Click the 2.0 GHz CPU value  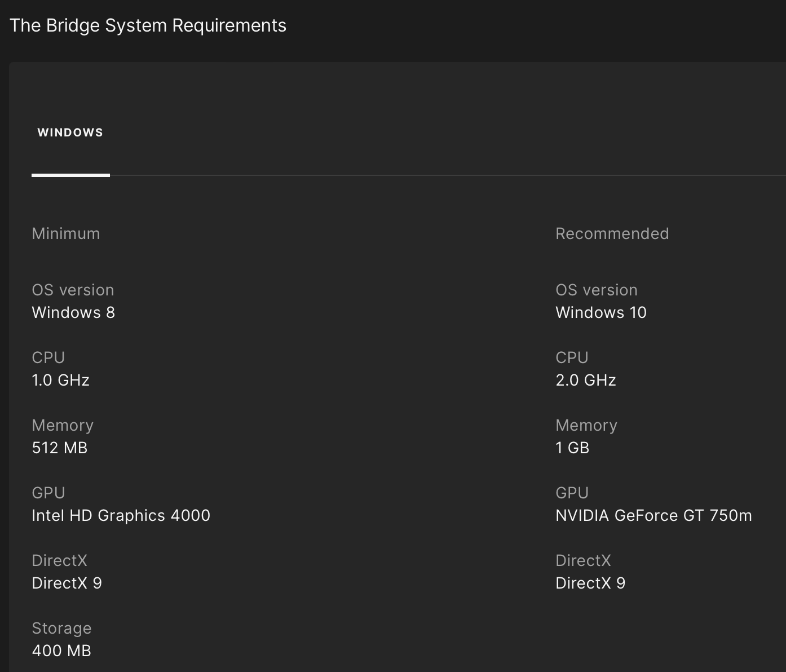coord(585,380)
